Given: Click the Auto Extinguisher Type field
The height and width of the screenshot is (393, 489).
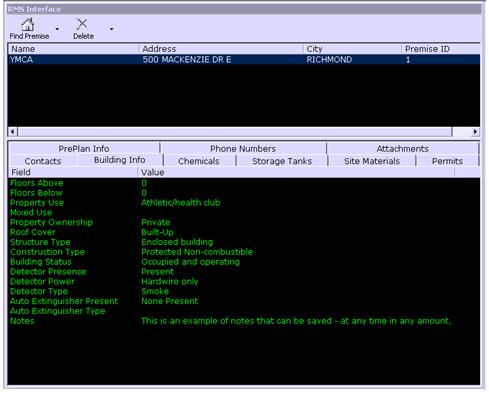Looking at the screenshot, I should 57,311.
